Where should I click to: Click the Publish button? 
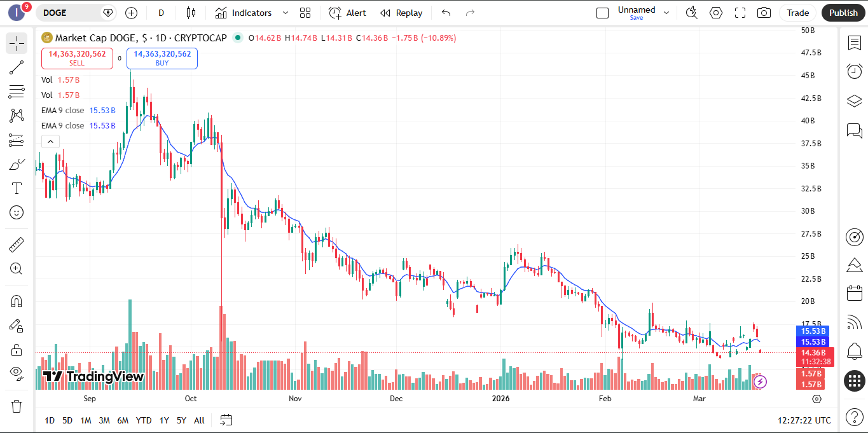[x=843, y=13]
